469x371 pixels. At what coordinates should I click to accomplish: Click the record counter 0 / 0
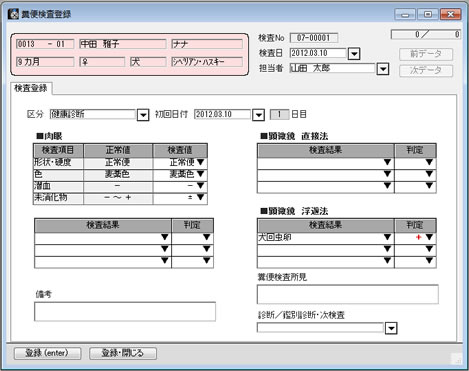click(x=426, y=34)
